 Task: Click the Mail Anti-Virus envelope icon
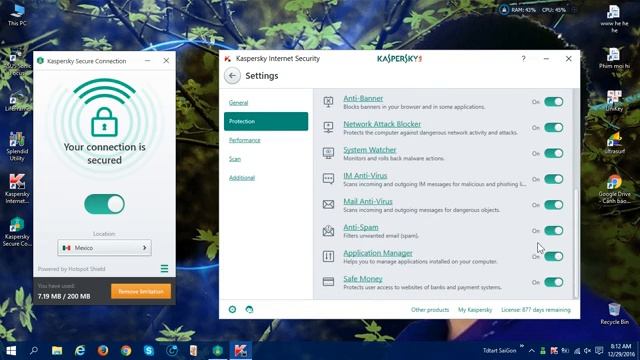(329, 204)
